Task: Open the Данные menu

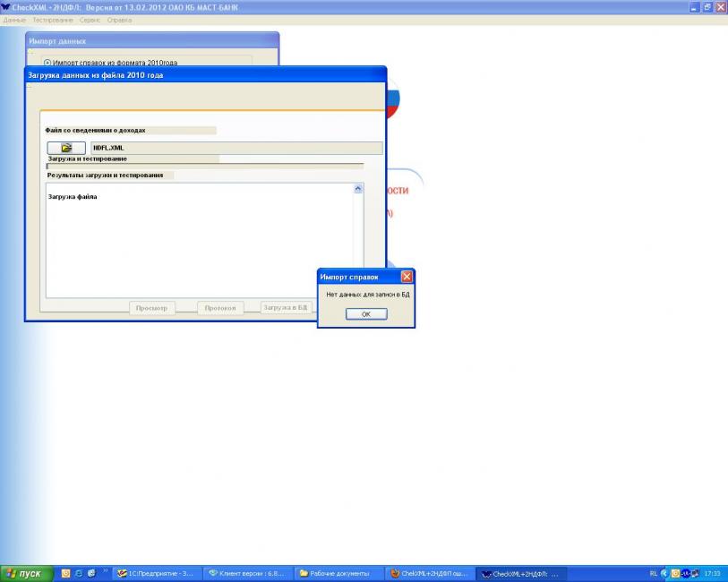Action: tap(14, 20)
